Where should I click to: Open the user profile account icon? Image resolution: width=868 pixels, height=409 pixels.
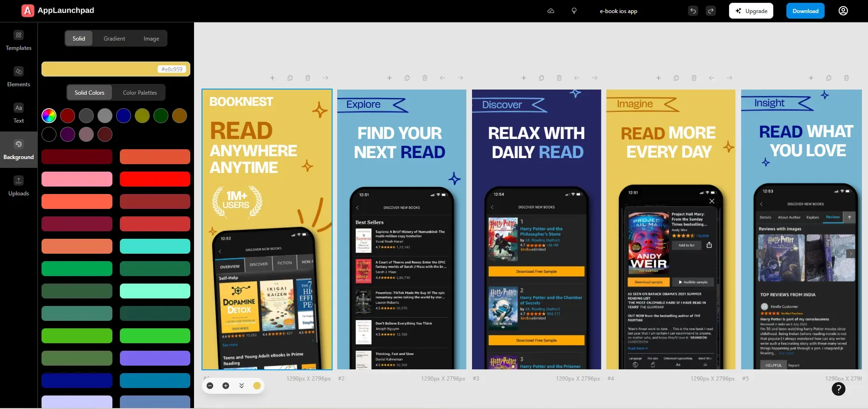point(843,11)
